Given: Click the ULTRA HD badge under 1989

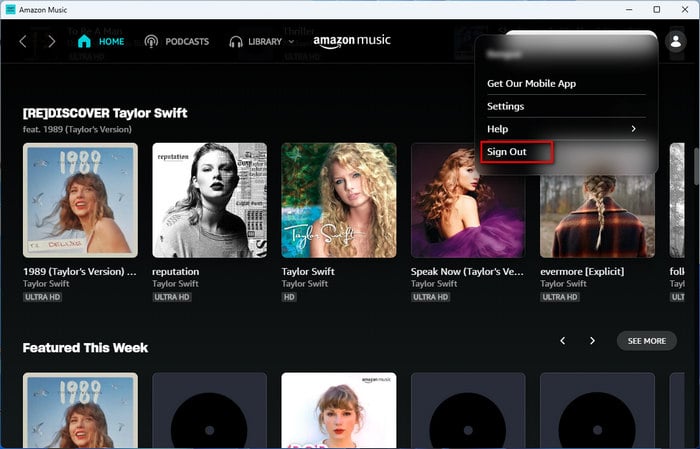Looking at the screenshot, I should [42, 297].
